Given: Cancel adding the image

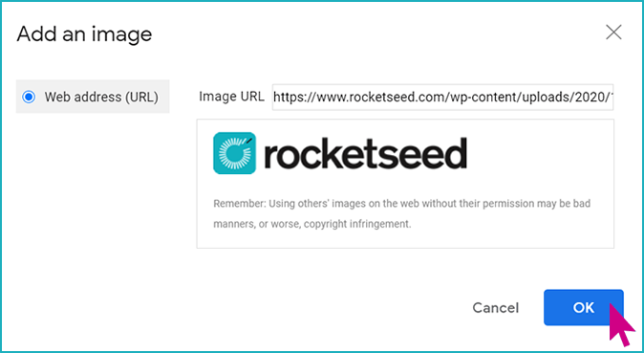Looking at the screenshot, I should (x=495, y=308).
